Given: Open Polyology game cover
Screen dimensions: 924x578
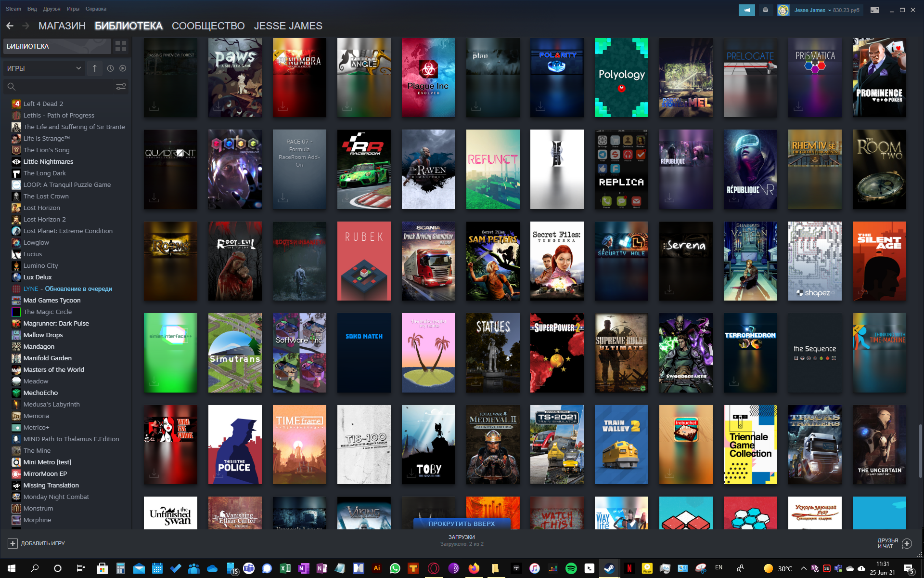Looking at the screenshot, I should coord(621,78).
